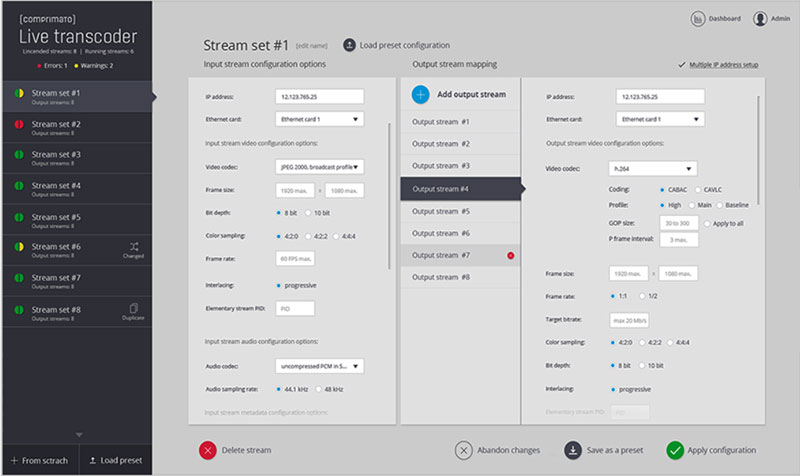Click the status indicator of Stream set #4
Image resolution: width=800 pixels, height=476 pixels.
19,186
